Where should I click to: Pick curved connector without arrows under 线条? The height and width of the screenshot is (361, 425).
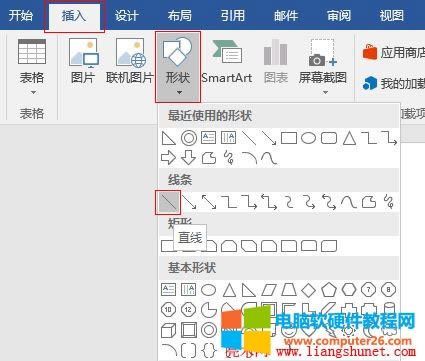(289, 202)
